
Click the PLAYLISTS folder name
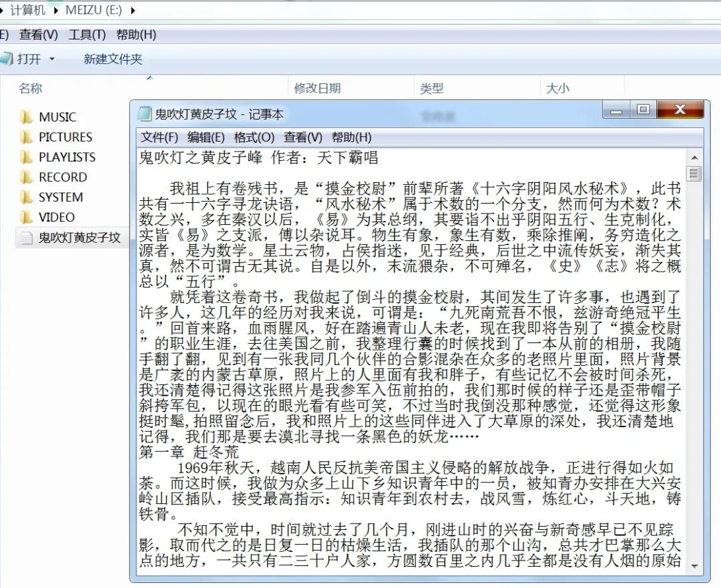(67, 158)
